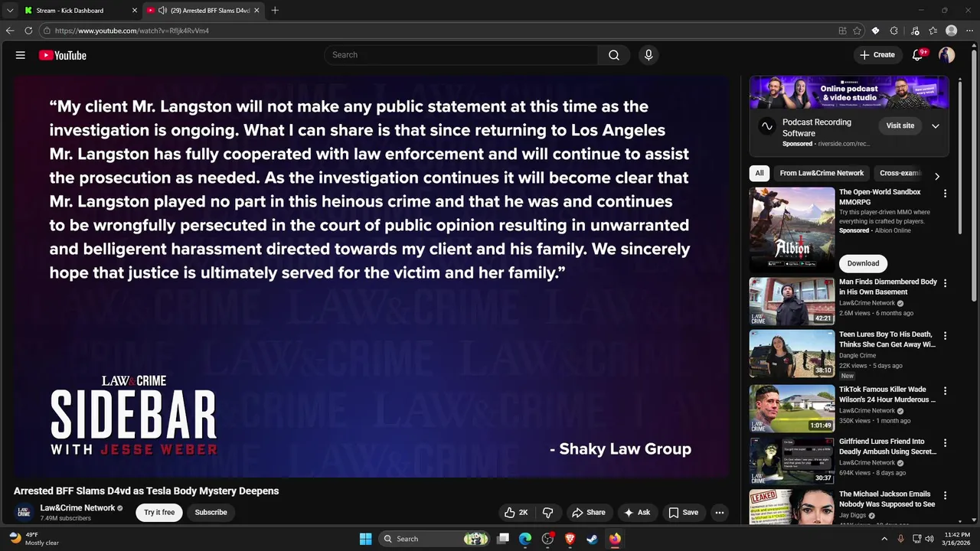Go back in browser history
Viewport: 980px width, 551px height.
click(x=10, y=31)
